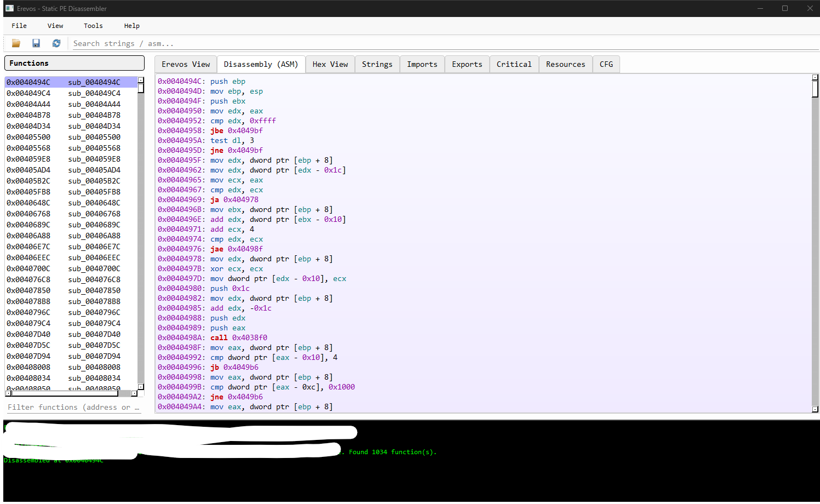
Task: Click the functions list left scroll arrow
Action: click(8, 393)
